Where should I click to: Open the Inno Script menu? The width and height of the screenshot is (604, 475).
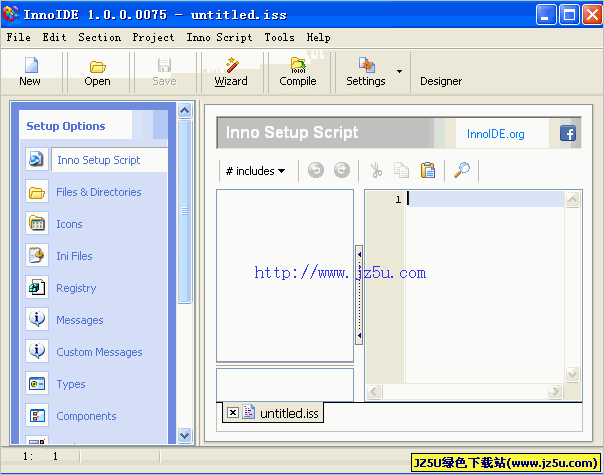tap(219, 37)
